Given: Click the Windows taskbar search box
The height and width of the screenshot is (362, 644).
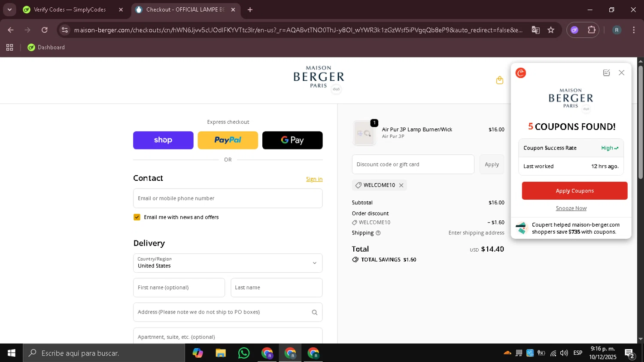Looking at the screenshot, I should point(104,353).
